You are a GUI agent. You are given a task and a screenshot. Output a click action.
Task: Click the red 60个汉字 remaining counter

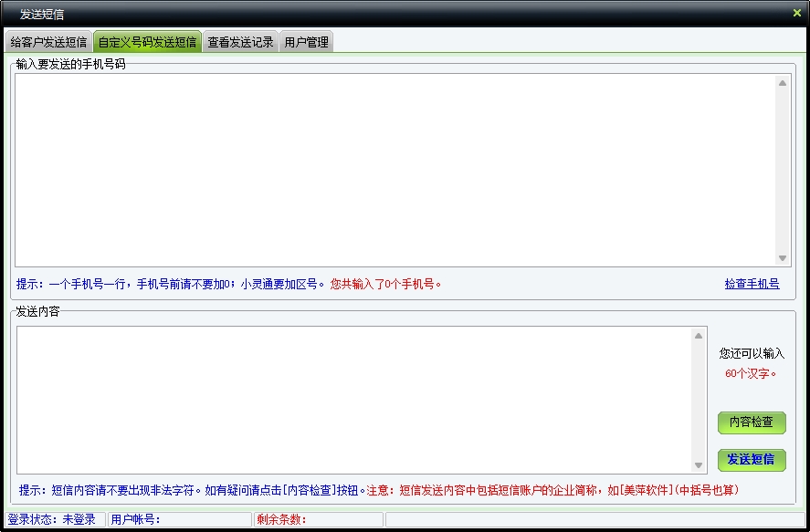(x=751, y=373)
